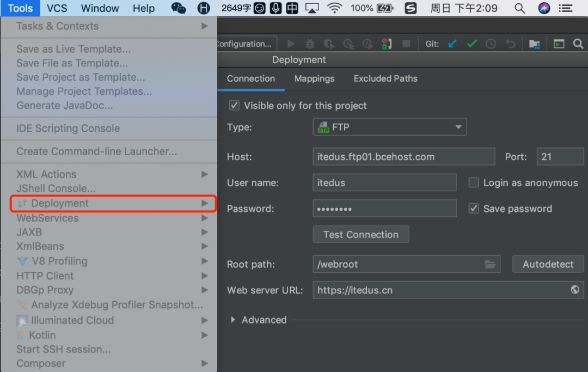The width and height of the screenshot is (588, 372).
Task: Click the Host input field
Action: tap(403, 157)
